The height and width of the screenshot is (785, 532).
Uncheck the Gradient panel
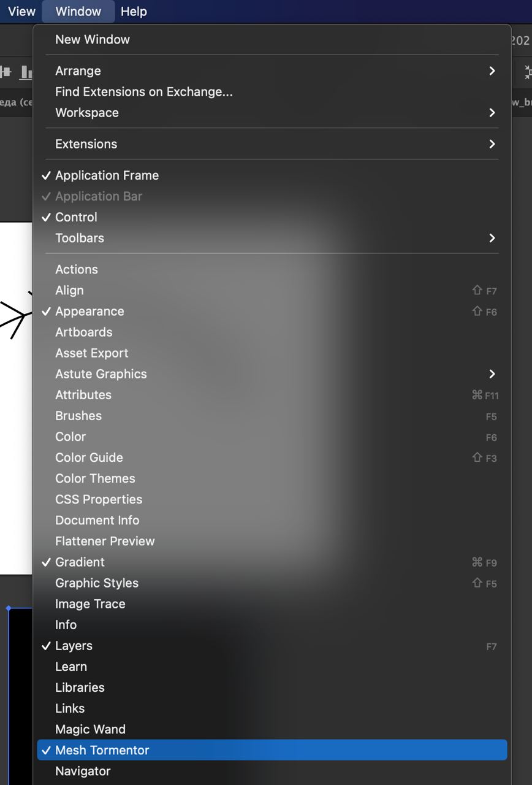(272, 562)
